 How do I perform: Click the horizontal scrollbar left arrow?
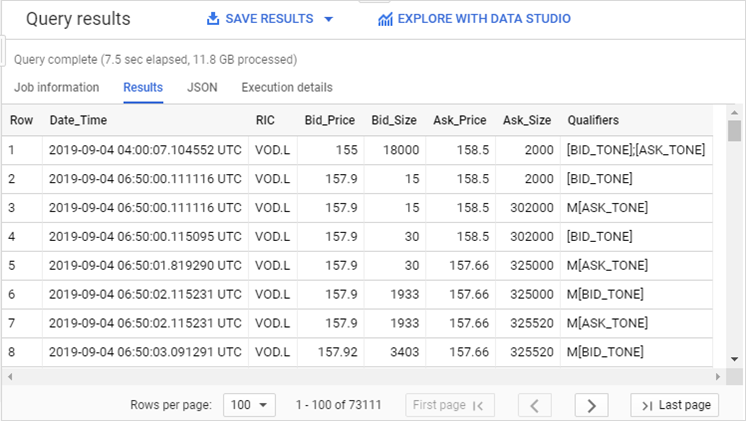click(10, 377)
